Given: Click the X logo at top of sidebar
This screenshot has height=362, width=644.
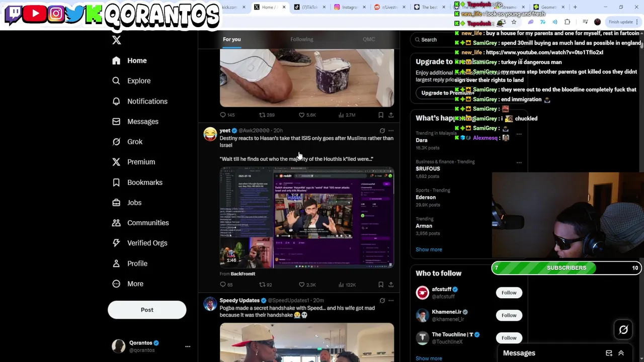Looking at the screenshot, I should coord(116,40).
